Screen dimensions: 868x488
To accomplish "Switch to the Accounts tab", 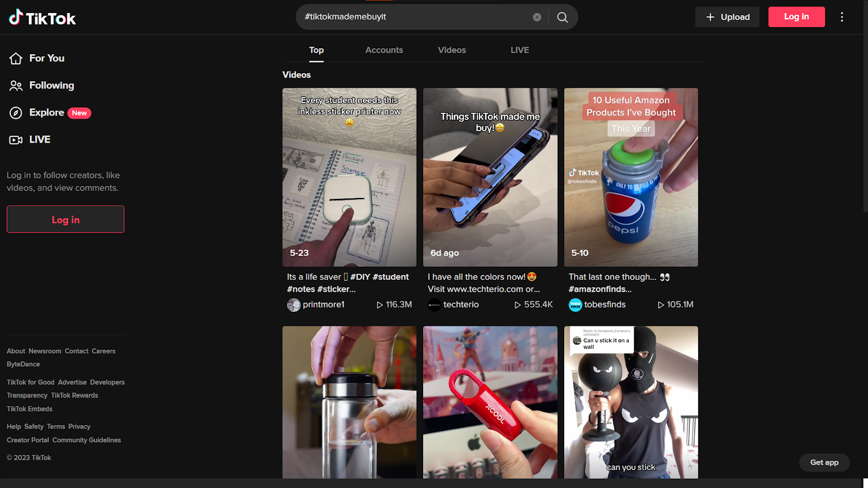I will pyautogui.click(x=384, y=50).
